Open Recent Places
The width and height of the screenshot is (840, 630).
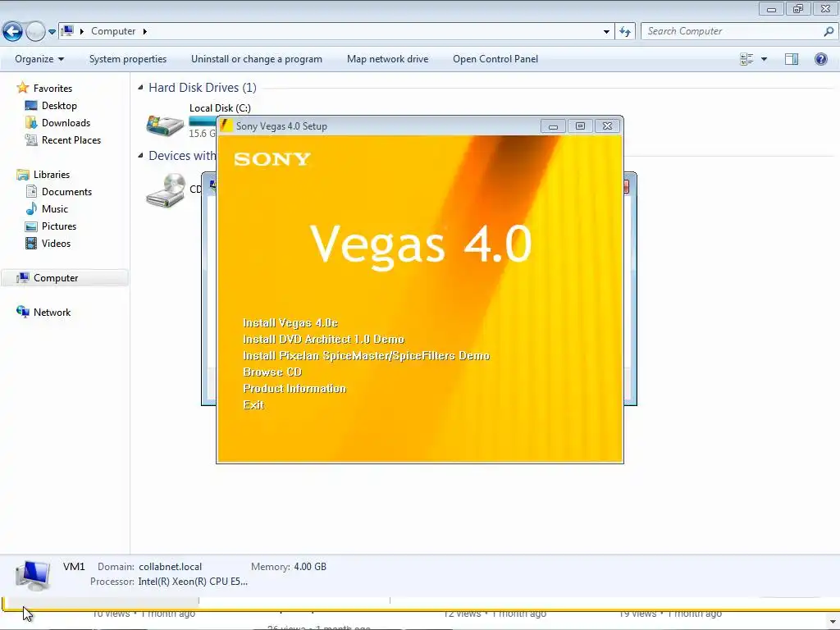tap(71, 139)
